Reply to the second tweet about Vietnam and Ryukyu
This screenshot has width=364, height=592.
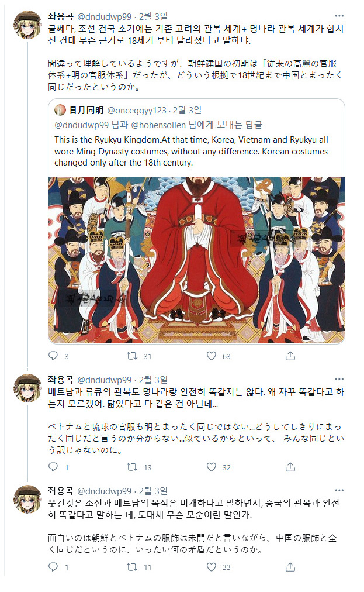coord(54,467)
